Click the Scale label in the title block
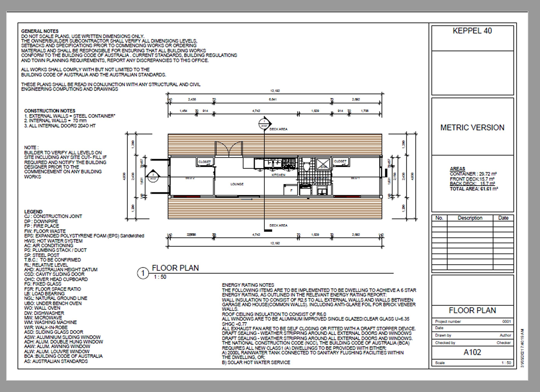Image resolution: width=540 pixels, height=392 pixels. pos(440,363)
